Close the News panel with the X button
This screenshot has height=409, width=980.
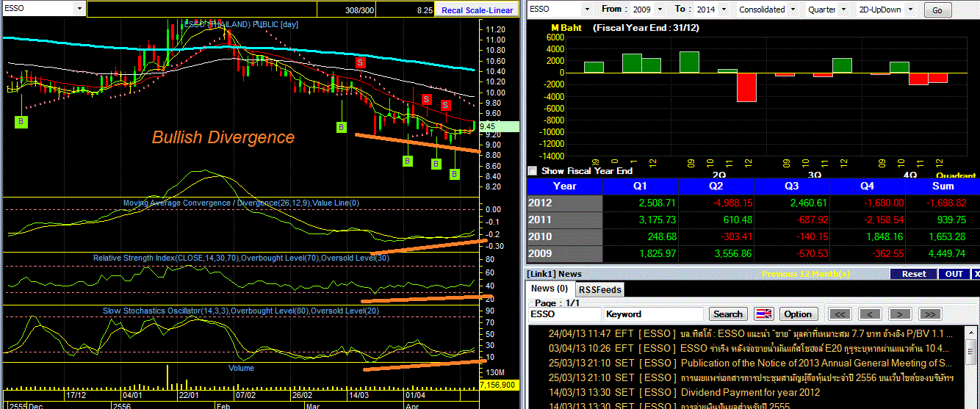(976, 274)
